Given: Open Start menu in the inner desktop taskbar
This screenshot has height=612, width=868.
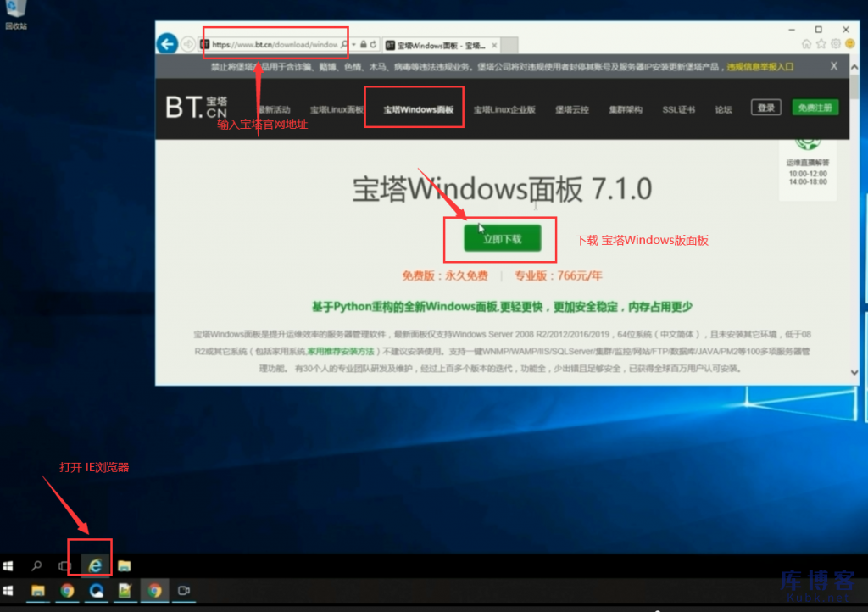Looking at the screenshot, I should [x=8, y=565].
